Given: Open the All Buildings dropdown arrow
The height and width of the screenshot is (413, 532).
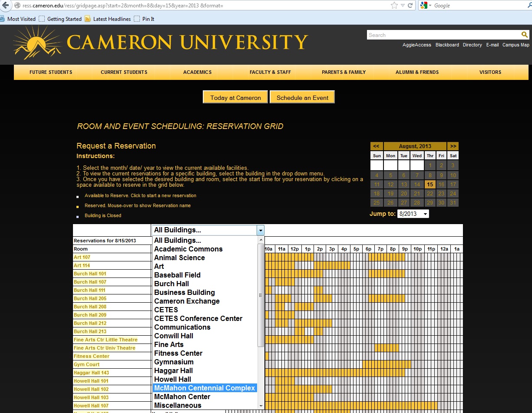Looking at the screenshot, I should pyautogui.click(x=260, y=230).
